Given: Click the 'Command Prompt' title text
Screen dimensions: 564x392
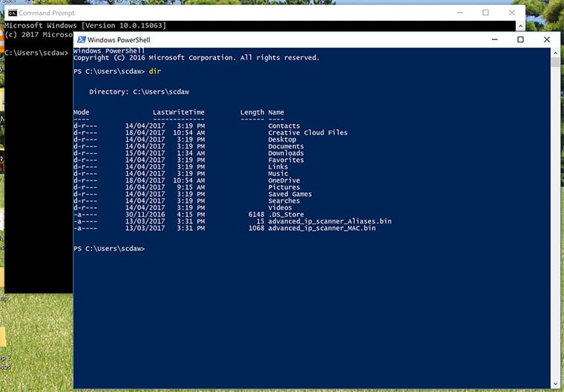Looking at the screenshot, I should click(x=47, y=13).
